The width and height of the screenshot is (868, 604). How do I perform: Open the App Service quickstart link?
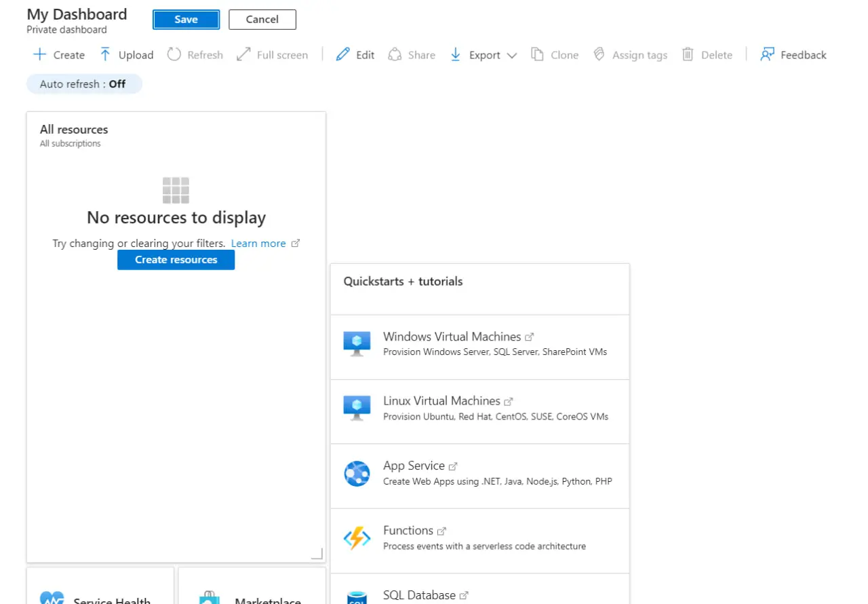[414, 466]
